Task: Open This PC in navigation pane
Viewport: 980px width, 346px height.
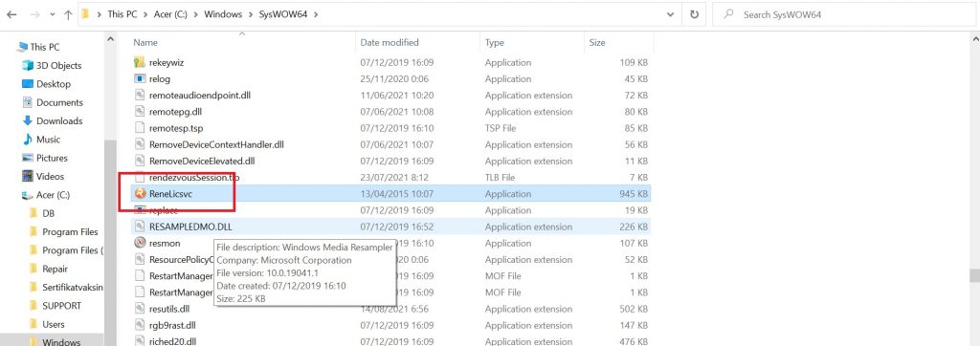Action: pyautogui.click(x=45, y=47)
